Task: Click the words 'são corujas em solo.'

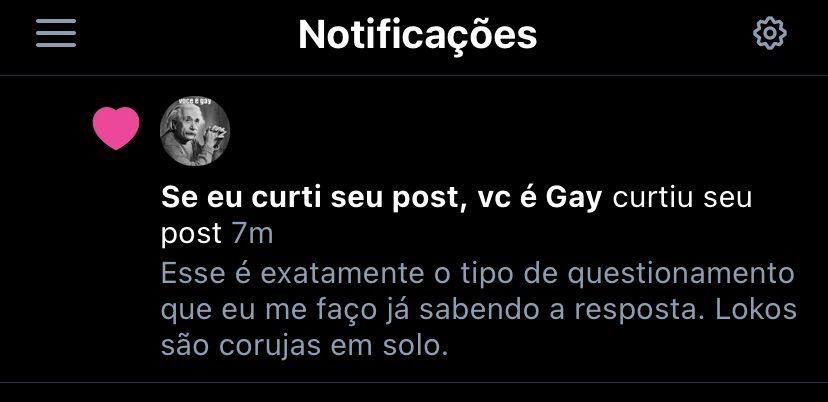Action: 304,346
